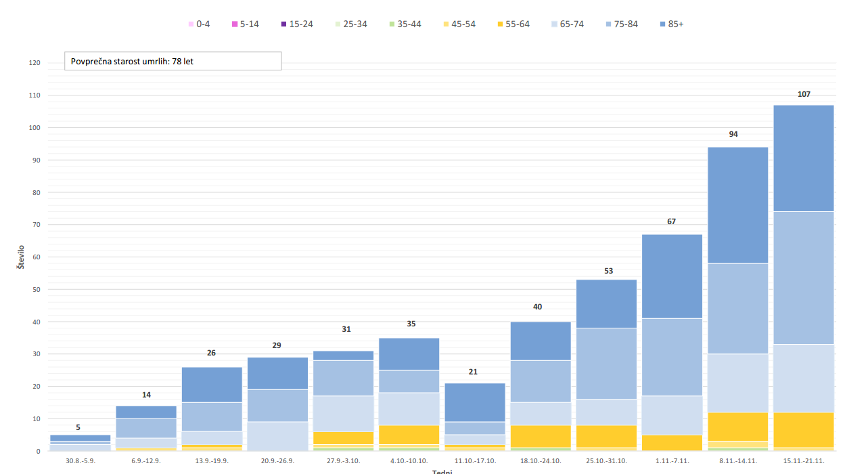Click the 65-74 segment of the 15.11.-21.11. bar

(804, 379)
